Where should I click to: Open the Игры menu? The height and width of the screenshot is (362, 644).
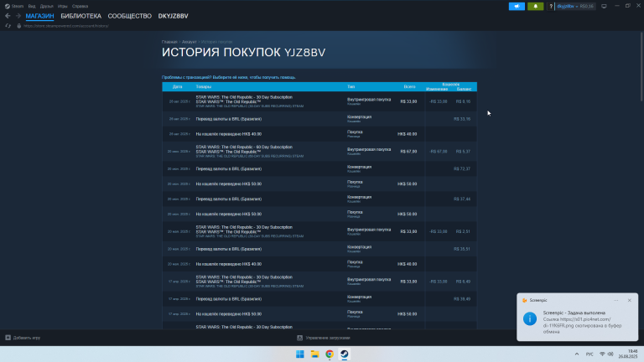(62, 6)
